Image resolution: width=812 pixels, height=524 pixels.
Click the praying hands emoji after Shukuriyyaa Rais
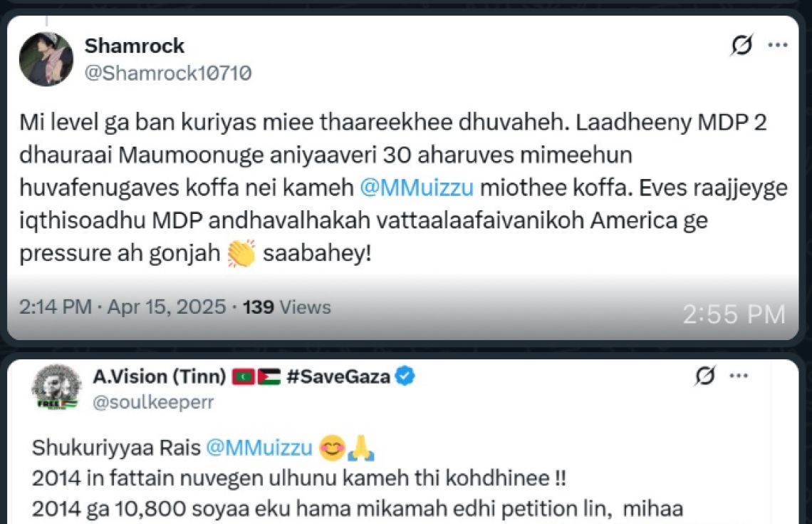[x=363, y=448]
